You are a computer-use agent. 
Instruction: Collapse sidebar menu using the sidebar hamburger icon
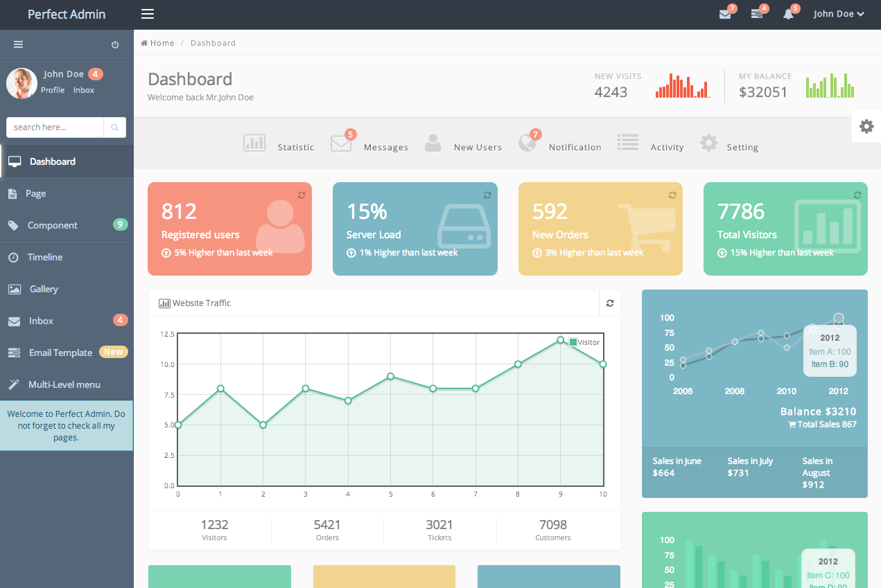pyautogui.click(x=19, y=45)
